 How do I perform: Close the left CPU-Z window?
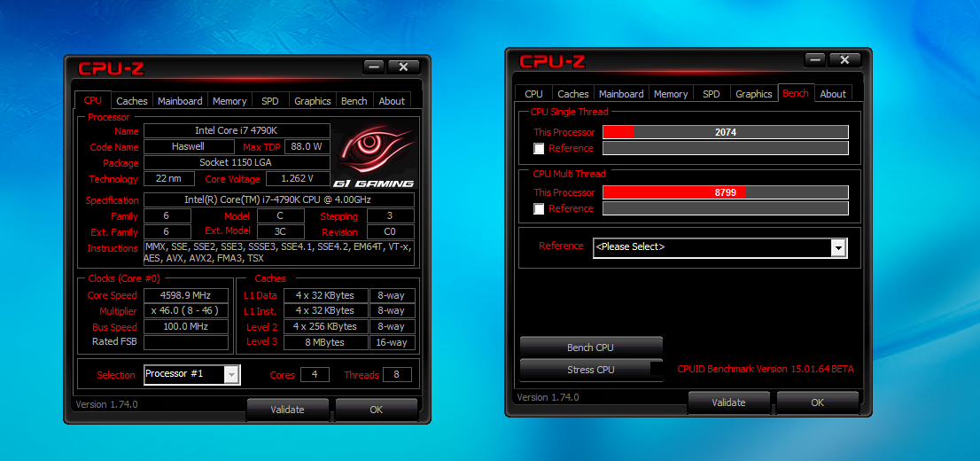[403, 66]
